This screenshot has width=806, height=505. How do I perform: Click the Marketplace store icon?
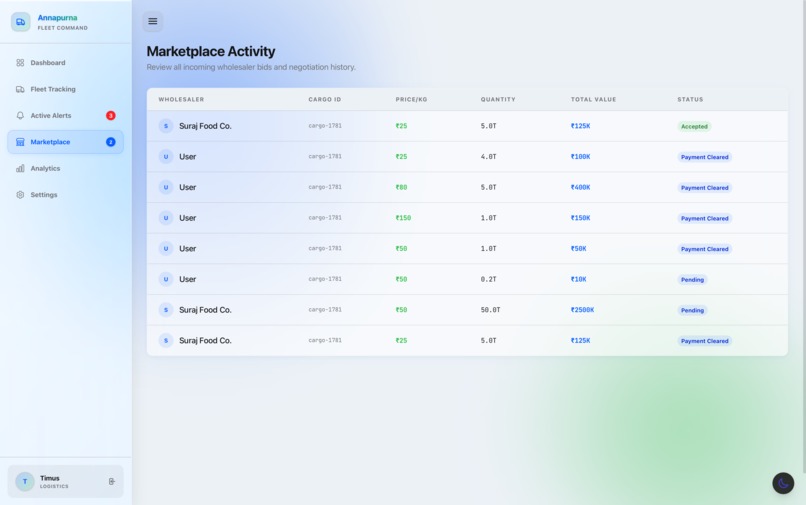(20, 142)
